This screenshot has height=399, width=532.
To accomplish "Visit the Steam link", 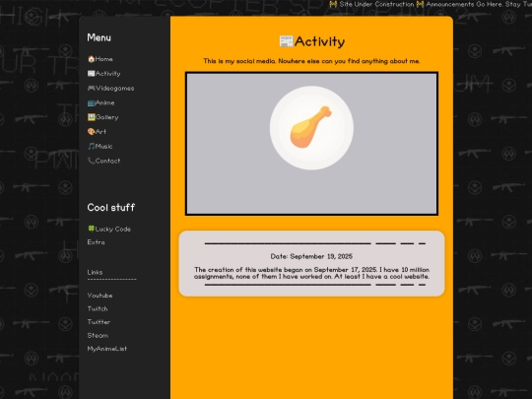I will pyautogui.click(x=98, y=335).
